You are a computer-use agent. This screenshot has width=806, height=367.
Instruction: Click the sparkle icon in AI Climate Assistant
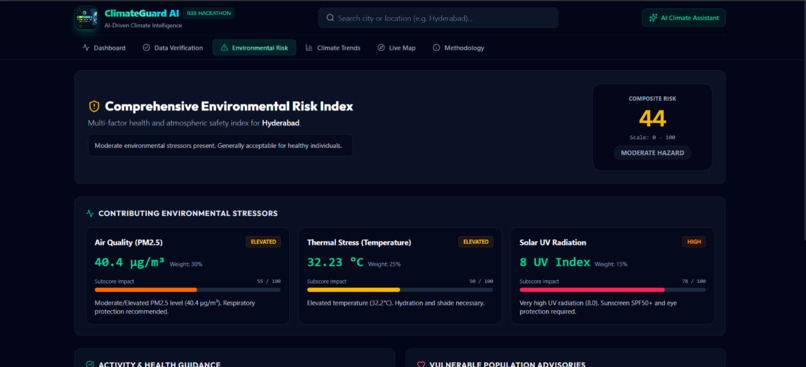[653, 17]
